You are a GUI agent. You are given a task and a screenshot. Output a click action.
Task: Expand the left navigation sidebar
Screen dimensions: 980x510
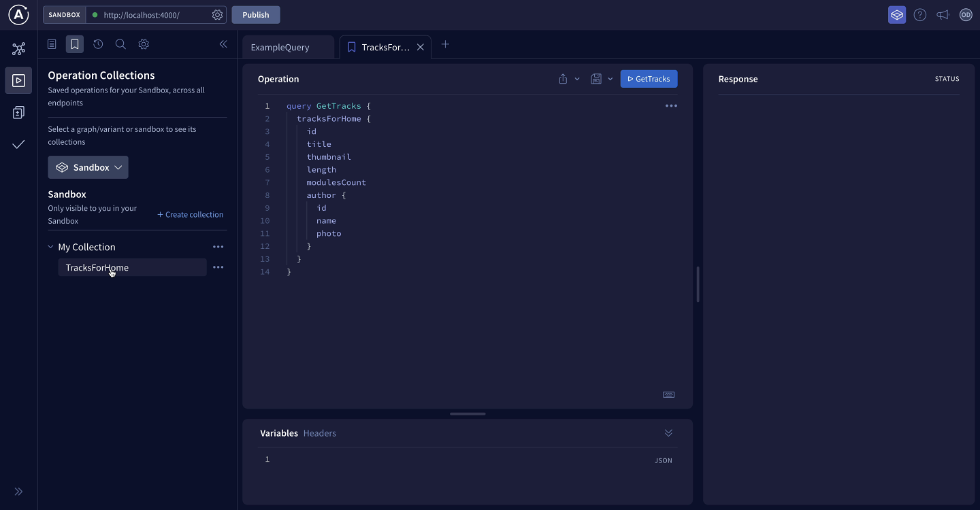coord(18,492)
